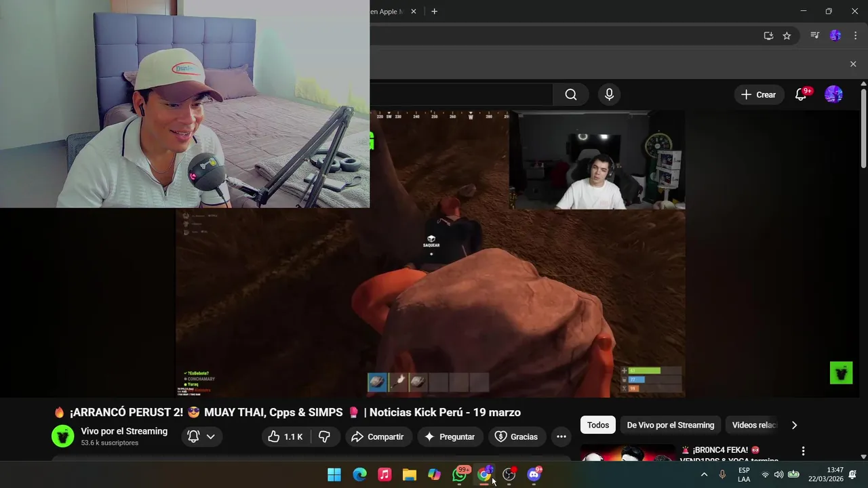
Task: Open the ESP LAA language switcher
Action: click(x=744, y=474)
